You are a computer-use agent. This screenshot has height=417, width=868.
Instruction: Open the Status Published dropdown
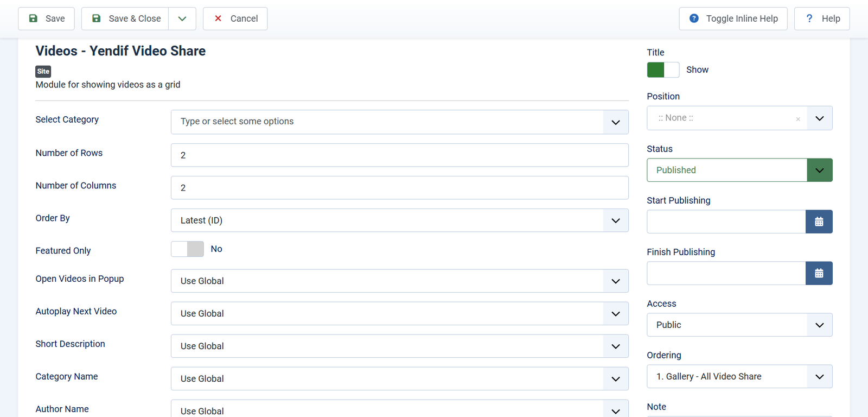click(739, 170)
